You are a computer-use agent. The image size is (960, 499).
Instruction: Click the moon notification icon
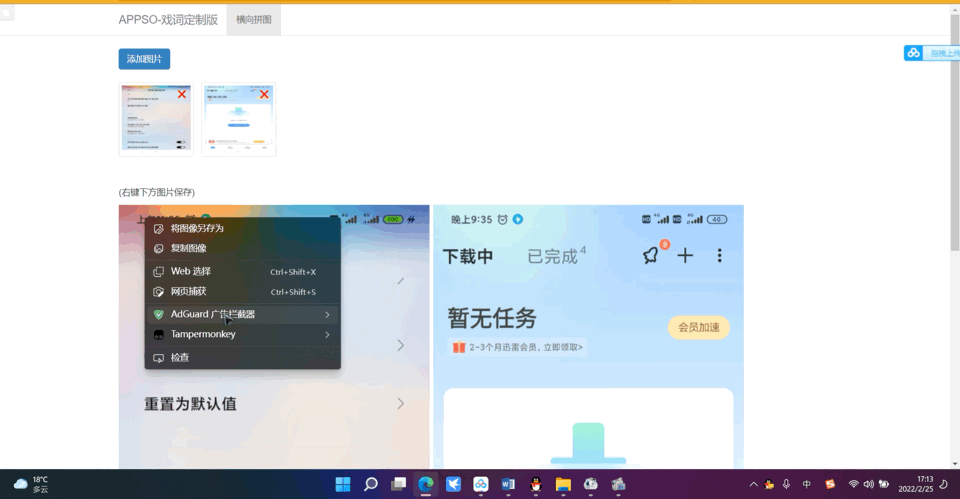point(944,484)
